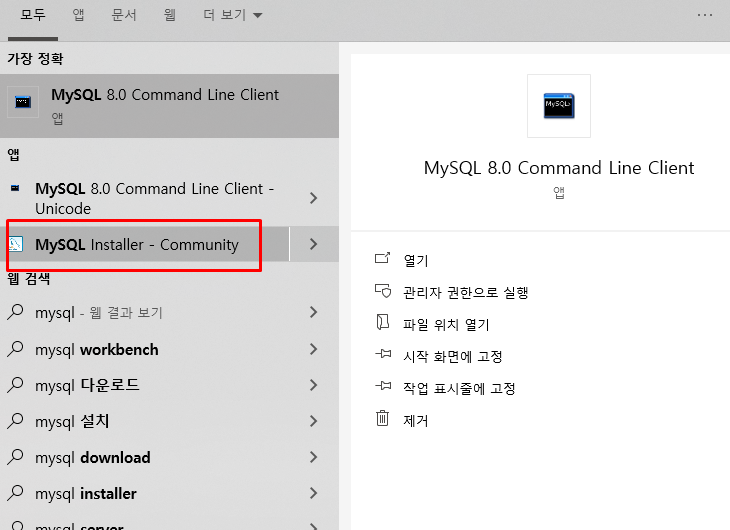The width and height of the screenshot is (730, 530).
Task: Click the preview title MySQL 8.0 Command Line Client
Action: [x=559, y=168]
